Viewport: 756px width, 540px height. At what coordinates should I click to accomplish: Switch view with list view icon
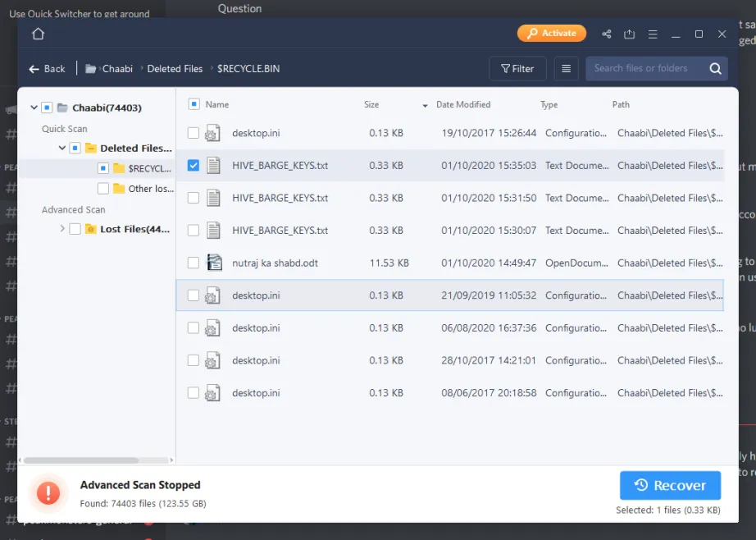tap(566, 68)
